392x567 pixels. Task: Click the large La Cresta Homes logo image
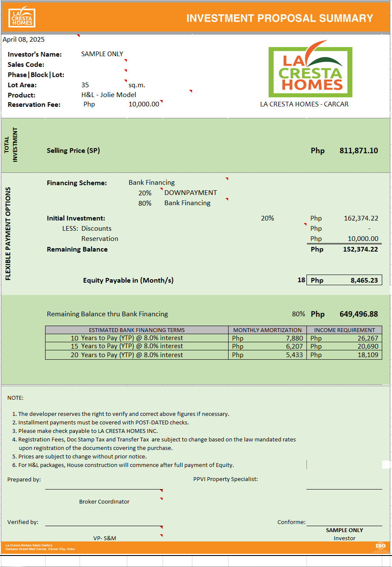click(310, 72)
